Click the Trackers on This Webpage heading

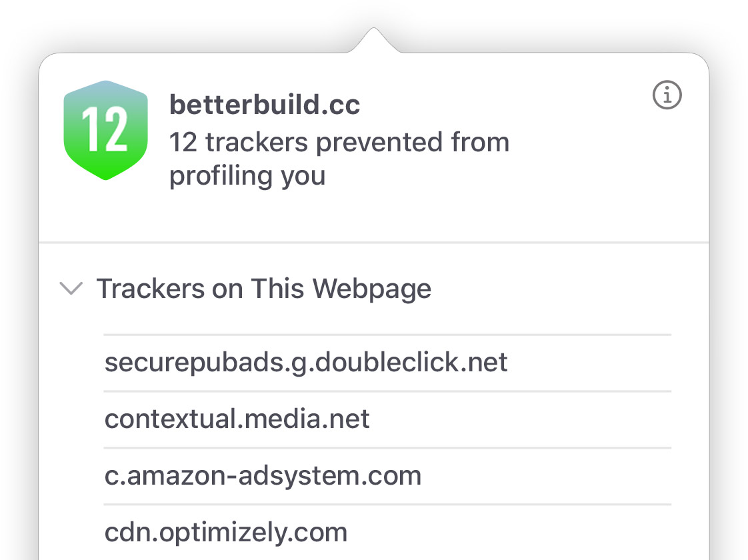pos(264,289)
